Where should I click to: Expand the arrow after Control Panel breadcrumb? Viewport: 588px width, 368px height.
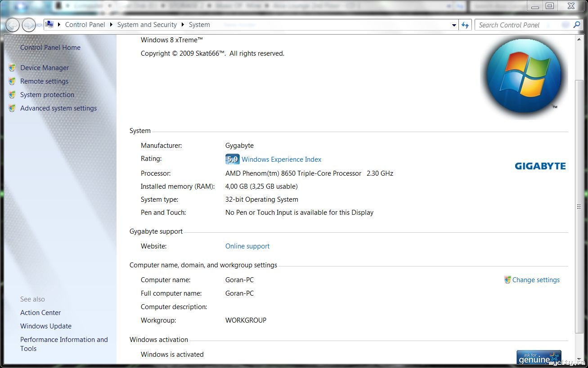tap(111, 25)
